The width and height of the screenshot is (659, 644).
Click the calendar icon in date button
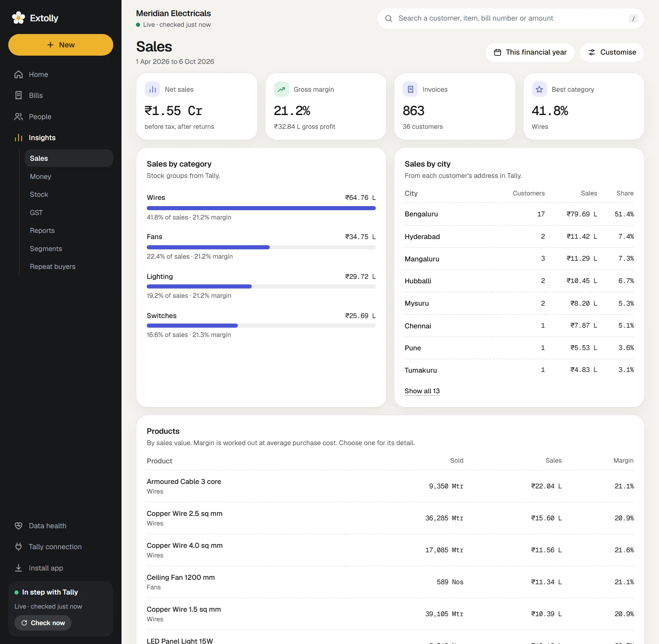tap(497, 53)
